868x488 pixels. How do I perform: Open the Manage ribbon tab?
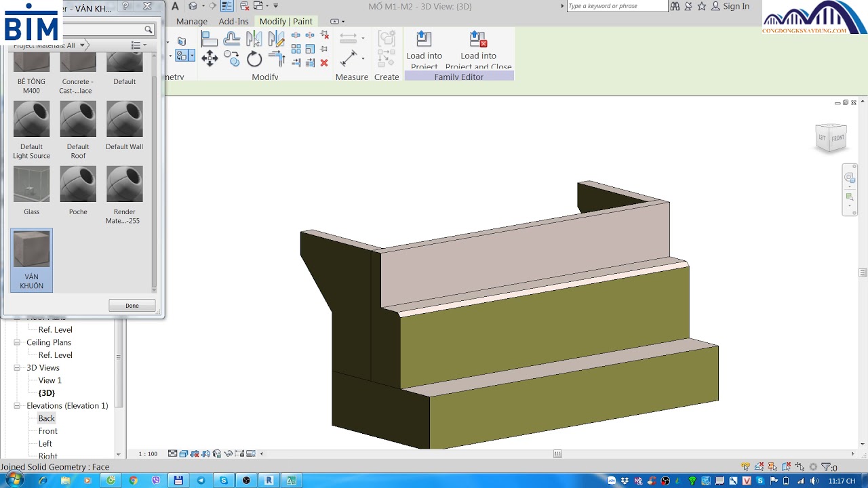pyautogui.click(x=192, y=22)
